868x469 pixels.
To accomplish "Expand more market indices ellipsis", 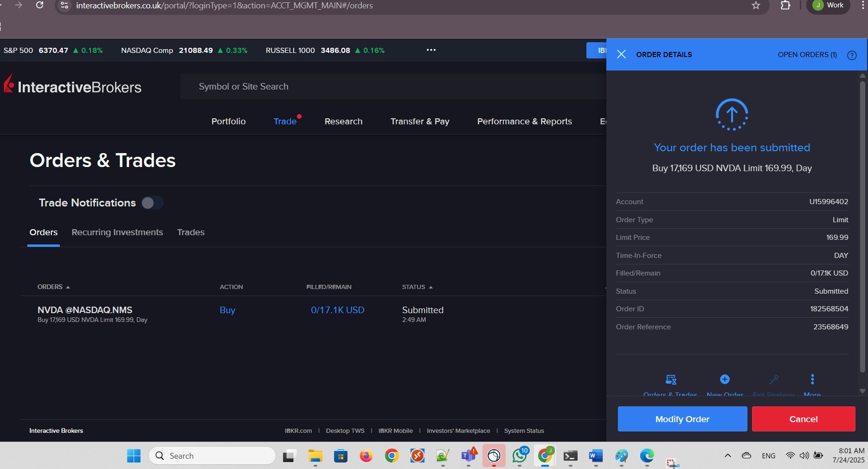I will coord(431,50).
